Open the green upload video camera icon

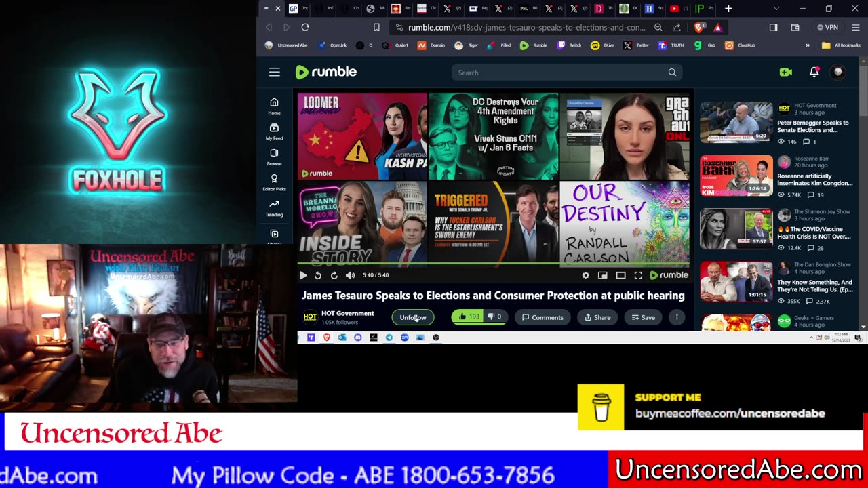click(786, 72)
